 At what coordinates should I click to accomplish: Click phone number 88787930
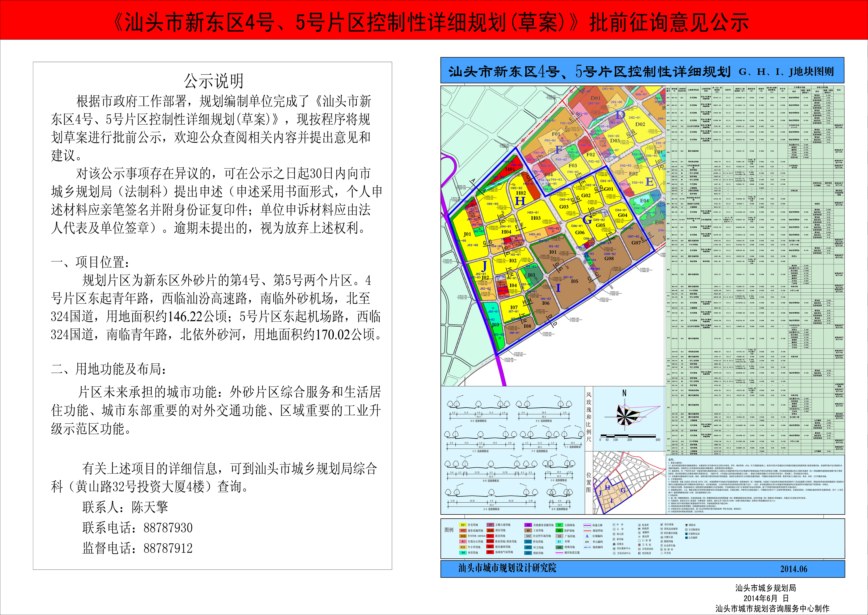168,528
